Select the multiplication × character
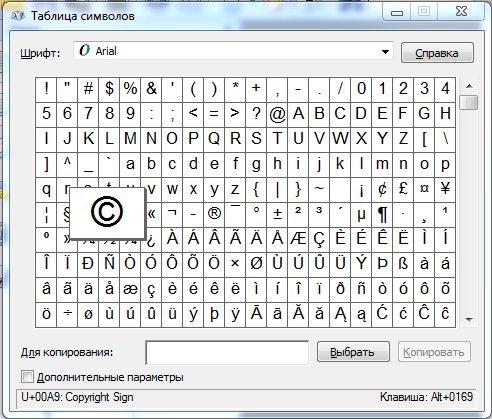Screen dimensions: 492x419 235,264
